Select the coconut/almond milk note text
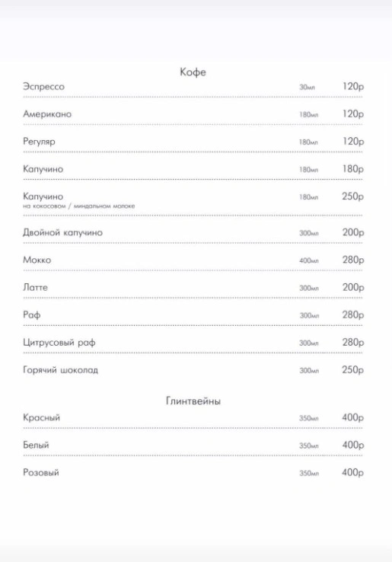The width and height of the screenshot is (392, 562). pyautogui.click(x=79, y=206)
